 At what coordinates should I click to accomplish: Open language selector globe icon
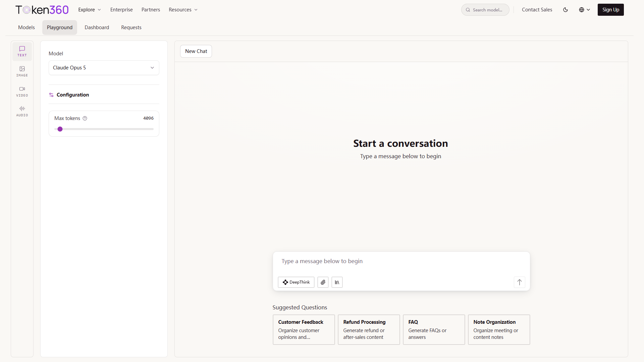pos(584,10)
